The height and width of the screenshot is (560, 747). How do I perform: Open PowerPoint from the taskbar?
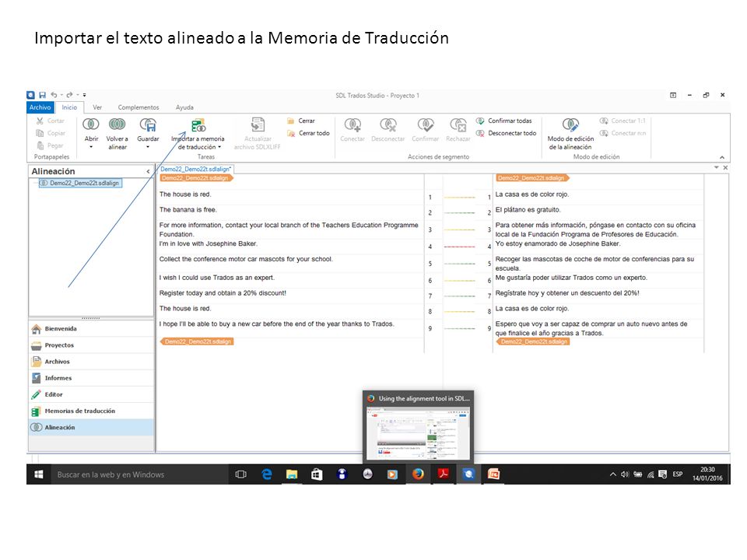tap(493, 474)
